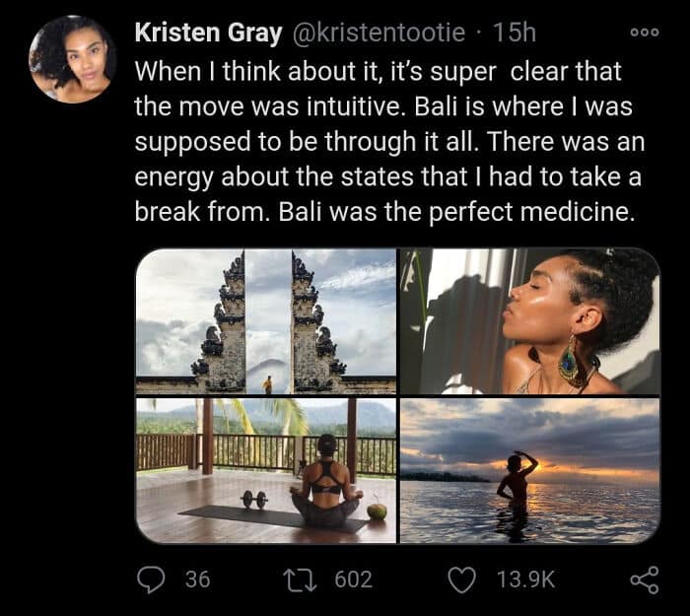Viewport: 690px width, 616px height.
Task: Click the Kristen Gray display name
Action: 205,32
